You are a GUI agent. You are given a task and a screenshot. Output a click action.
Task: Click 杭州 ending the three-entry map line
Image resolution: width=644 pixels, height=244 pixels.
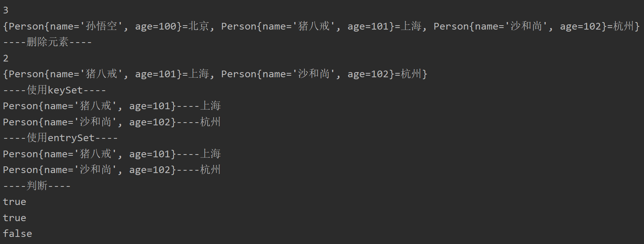click(624, 26)
